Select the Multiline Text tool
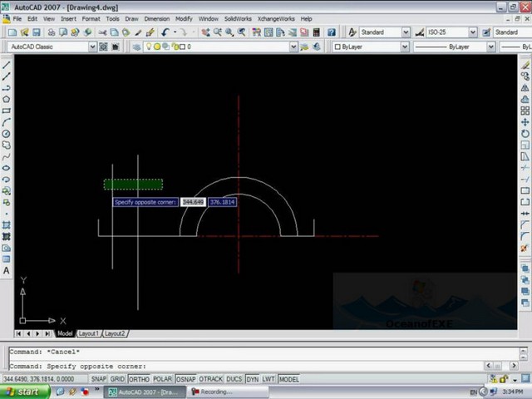The width and height of the screenshot is (532, 399). pos(6,271)
